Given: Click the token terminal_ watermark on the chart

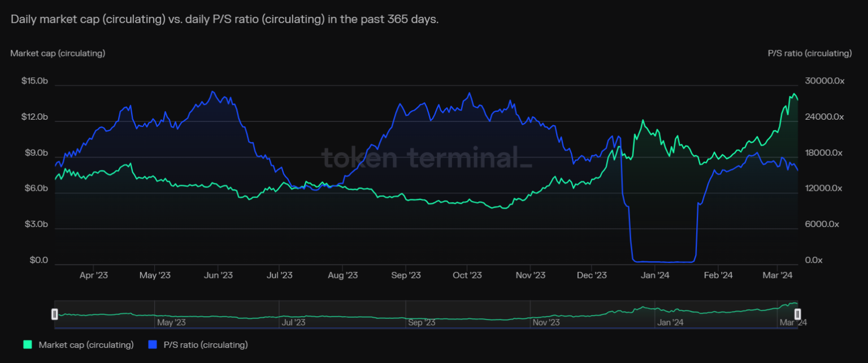Looking at the screenshot, I should point(427,157).
